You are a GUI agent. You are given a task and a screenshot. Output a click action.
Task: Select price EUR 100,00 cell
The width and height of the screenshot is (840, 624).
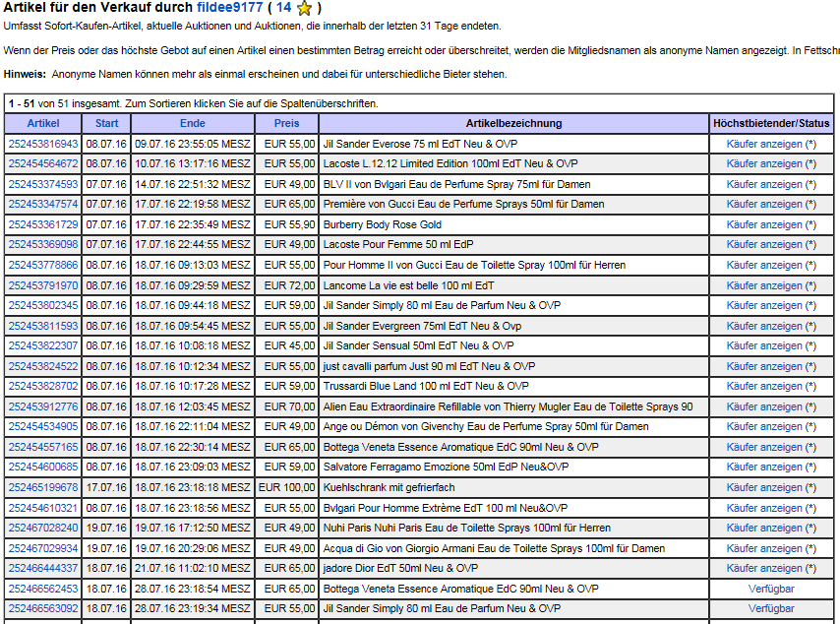coord(286,487)
